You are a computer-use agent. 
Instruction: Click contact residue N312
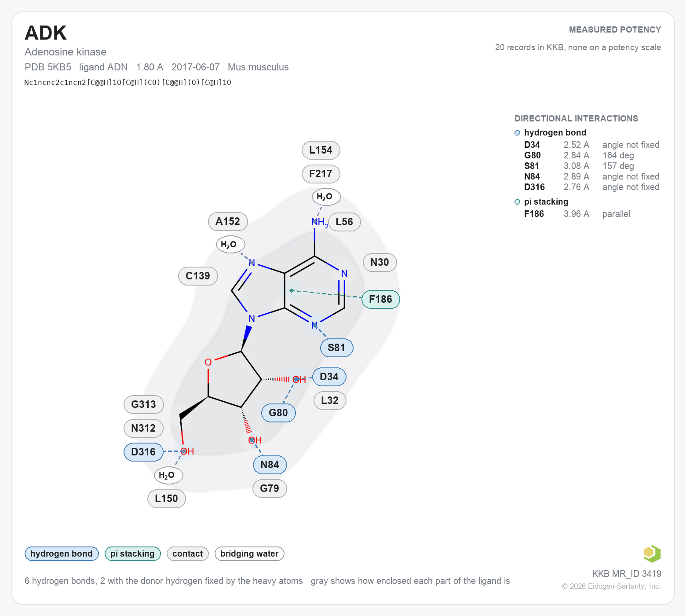coord(143,428)
